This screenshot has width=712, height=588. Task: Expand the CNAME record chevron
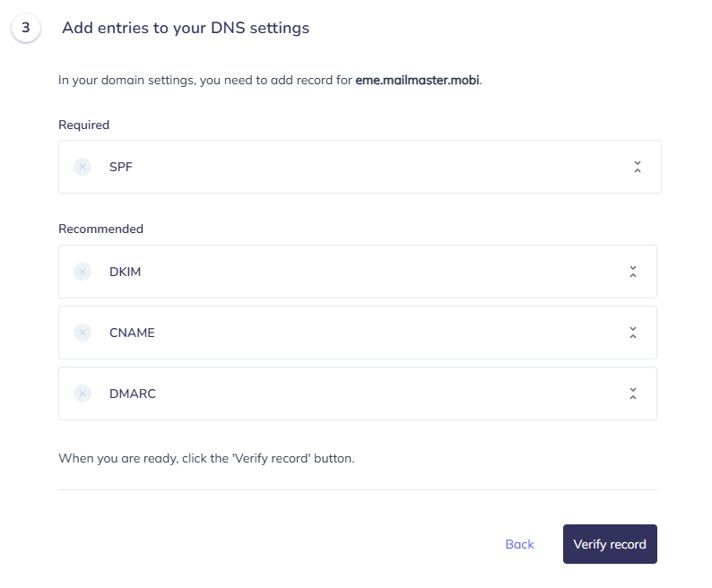(633, 333)
